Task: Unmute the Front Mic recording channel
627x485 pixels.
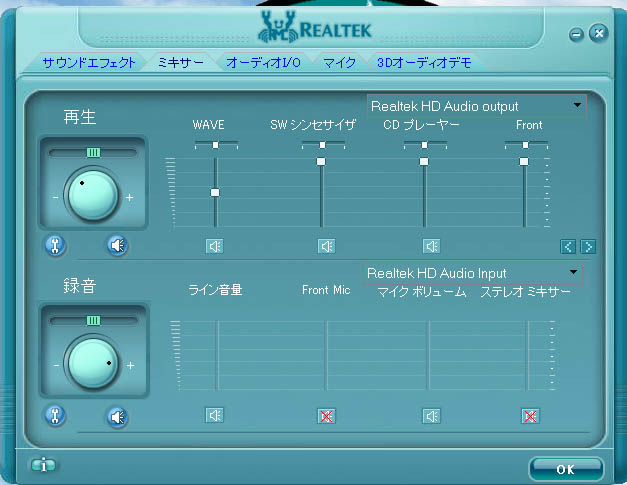Action: point(326,416)
